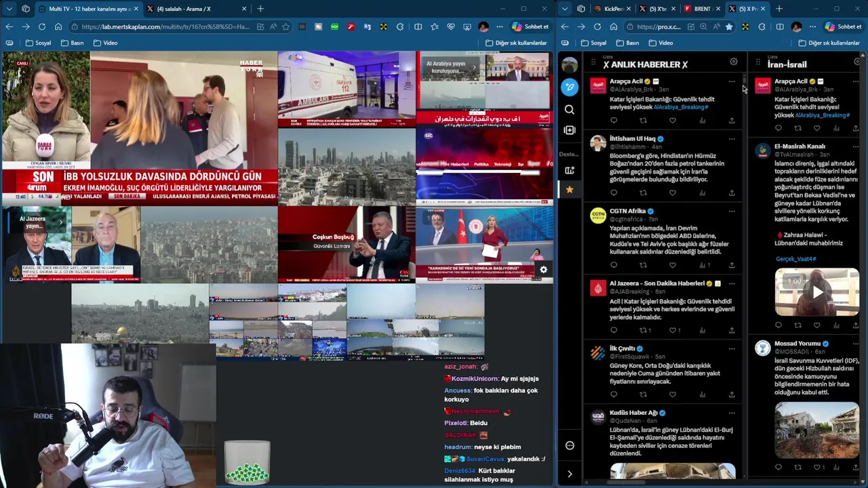Click the pro.x.com address bar in right browser
868x488 pixels.
[658, 26]
